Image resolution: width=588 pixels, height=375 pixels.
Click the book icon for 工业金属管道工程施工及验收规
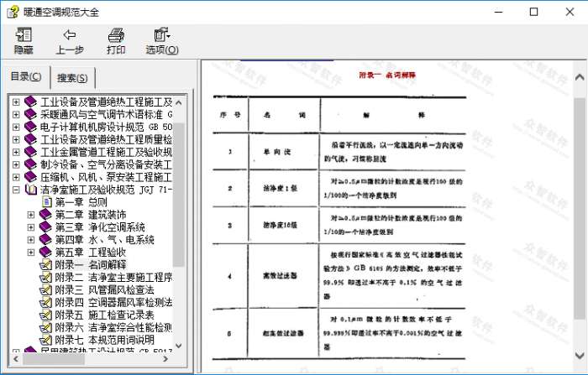[30, 152]
